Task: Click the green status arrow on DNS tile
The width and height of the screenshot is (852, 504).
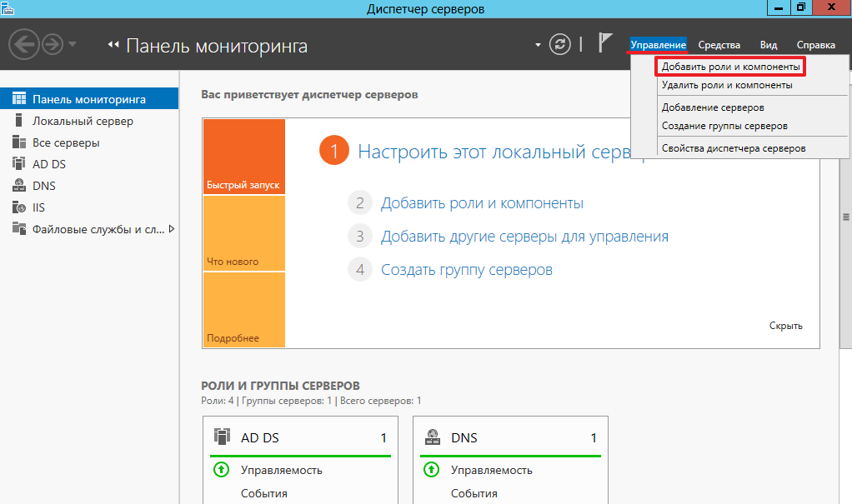Action: pyautogui.click(x=432, y=470)
